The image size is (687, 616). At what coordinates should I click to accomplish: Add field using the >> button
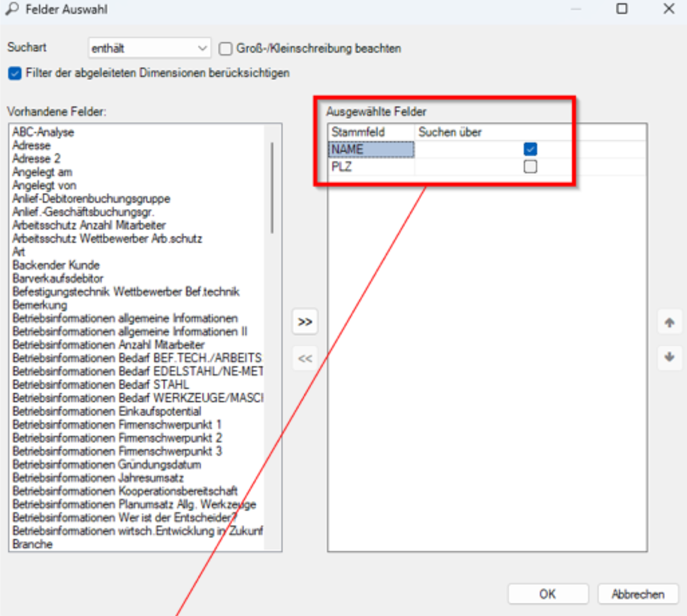pos(305,322)
